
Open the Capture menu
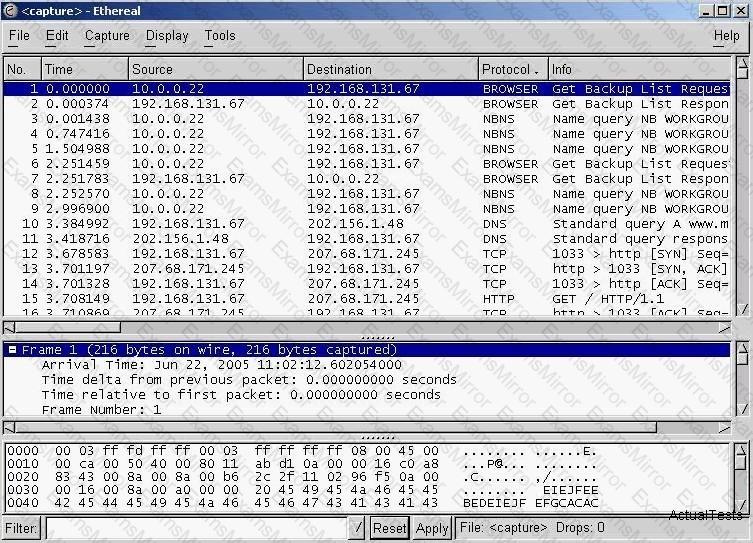click(107, 36)
